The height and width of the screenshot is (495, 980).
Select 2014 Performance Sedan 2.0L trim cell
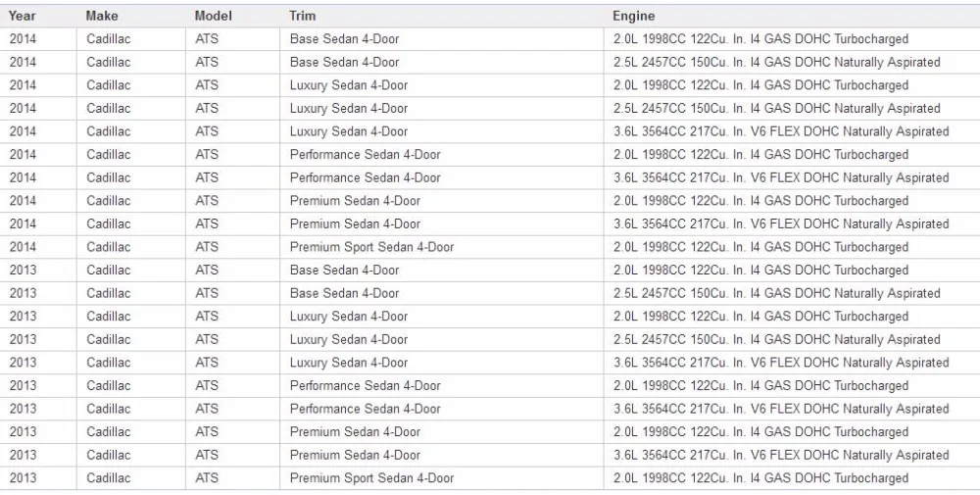click(442, 155)
